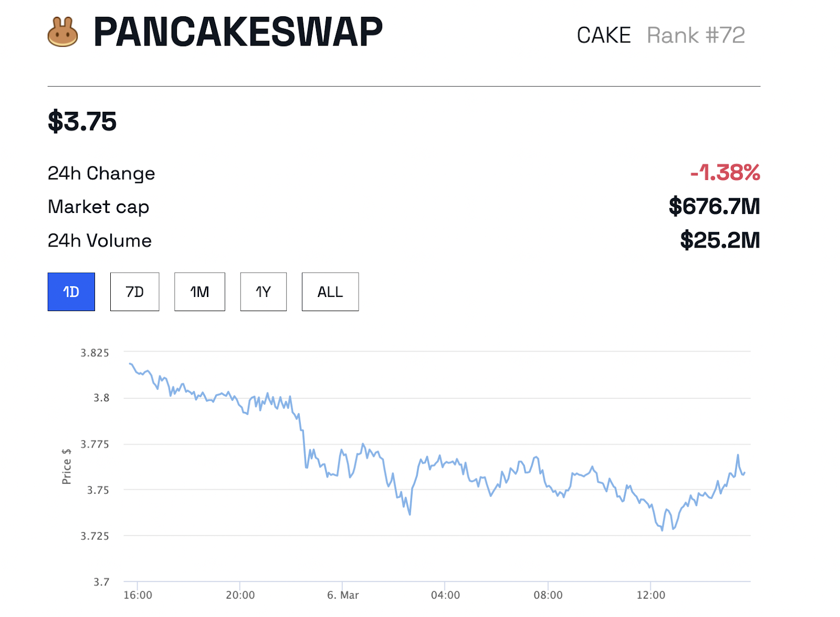Viewport: 840px width, 617px height.
Task: Switch chart to 7D range
Action: tap(134, 292)
